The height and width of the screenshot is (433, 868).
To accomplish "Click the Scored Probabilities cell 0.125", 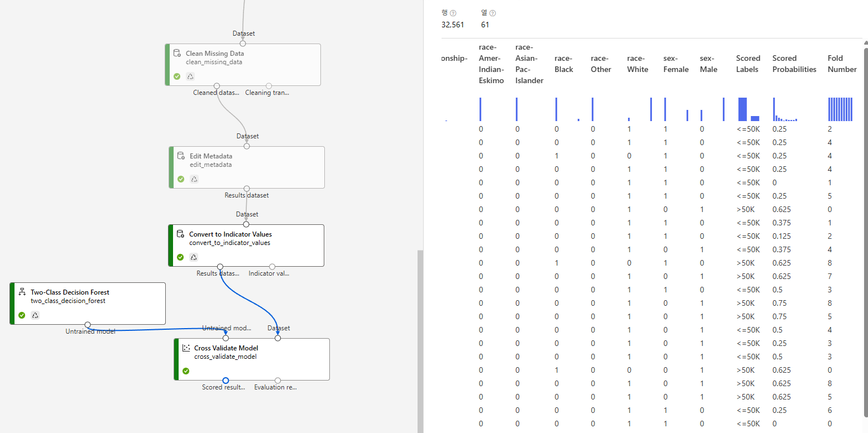I will (782, 236).
